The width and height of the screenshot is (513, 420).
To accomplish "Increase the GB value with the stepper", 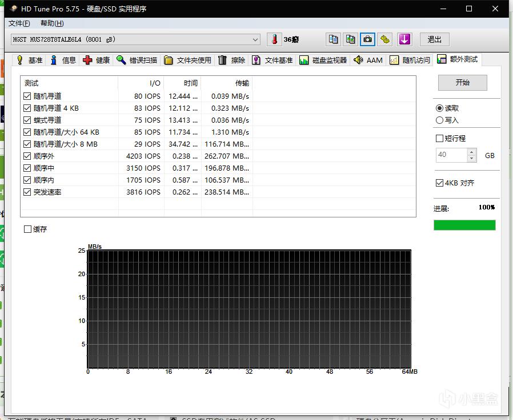I will tap(471, 151).
